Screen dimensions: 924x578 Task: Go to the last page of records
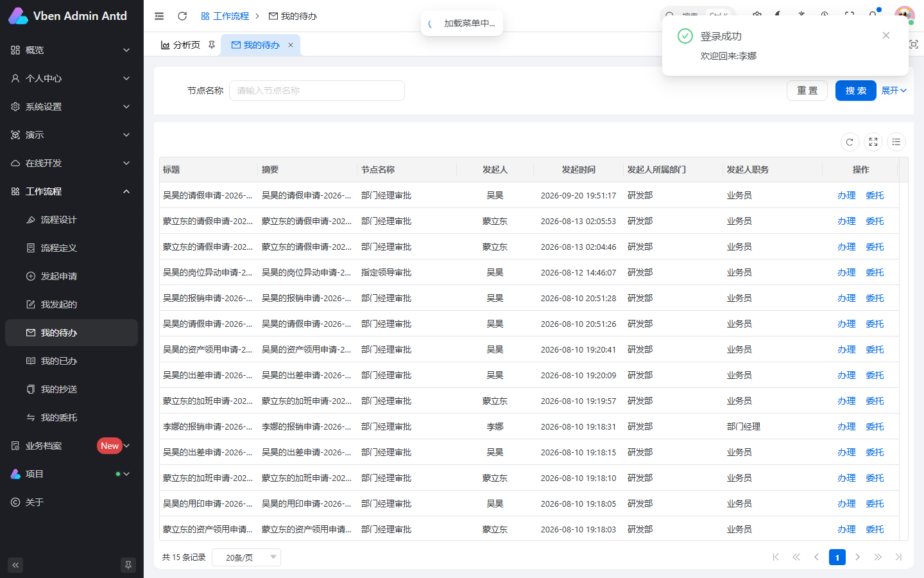898,557
